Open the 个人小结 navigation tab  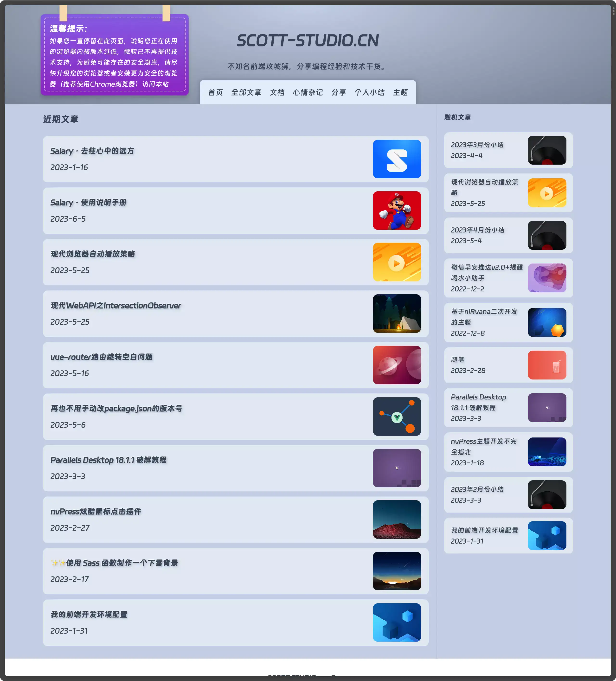(369, 93)
